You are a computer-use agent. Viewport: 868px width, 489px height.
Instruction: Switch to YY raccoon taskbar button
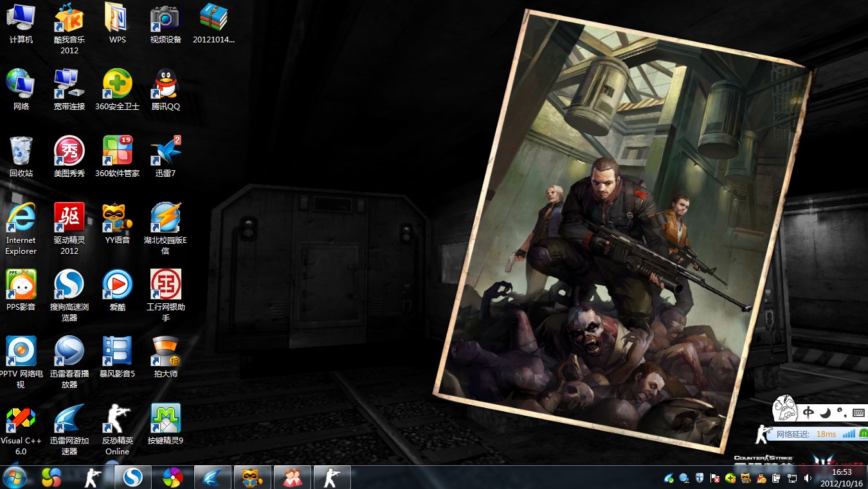tap(253, 477)
